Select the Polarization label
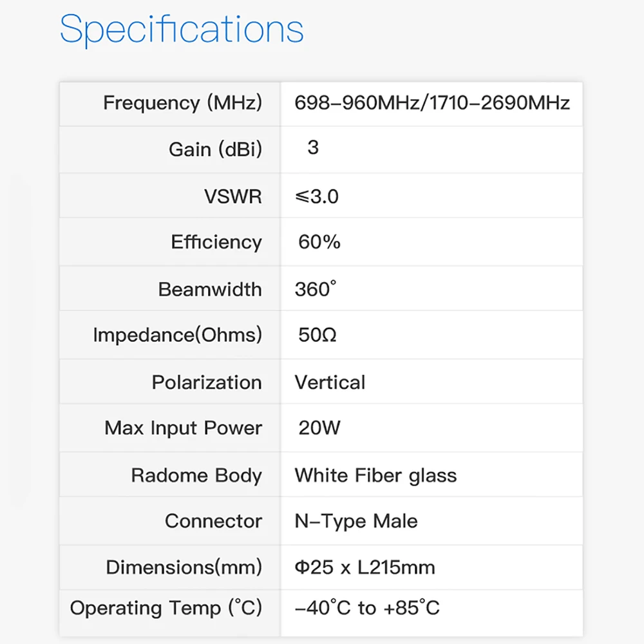Image resolution: width=644 pixels, height=644 pixels. [x=207, y=383]
